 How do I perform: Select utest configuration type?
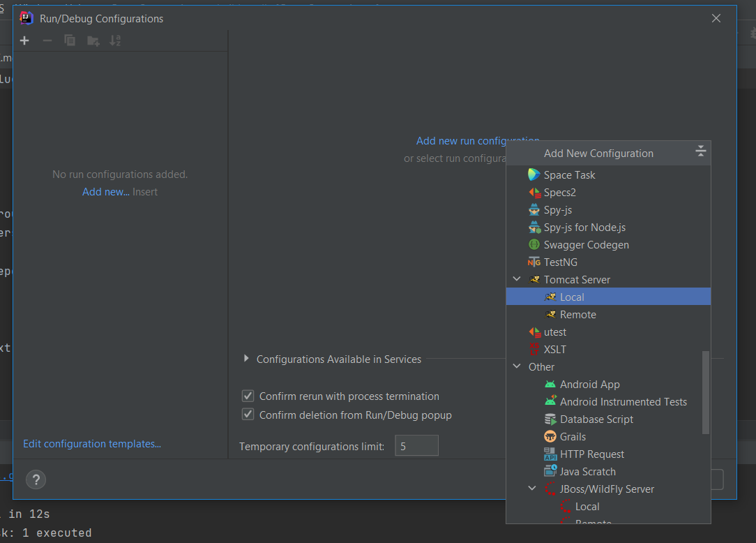click(x=608, y=332)
